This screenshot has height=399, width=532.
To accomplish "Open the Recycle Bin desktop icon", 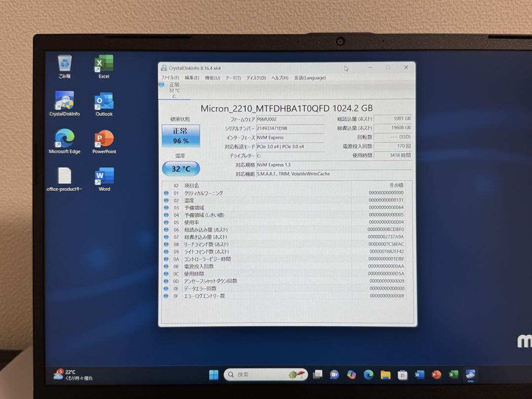I will tap(65, 67).
